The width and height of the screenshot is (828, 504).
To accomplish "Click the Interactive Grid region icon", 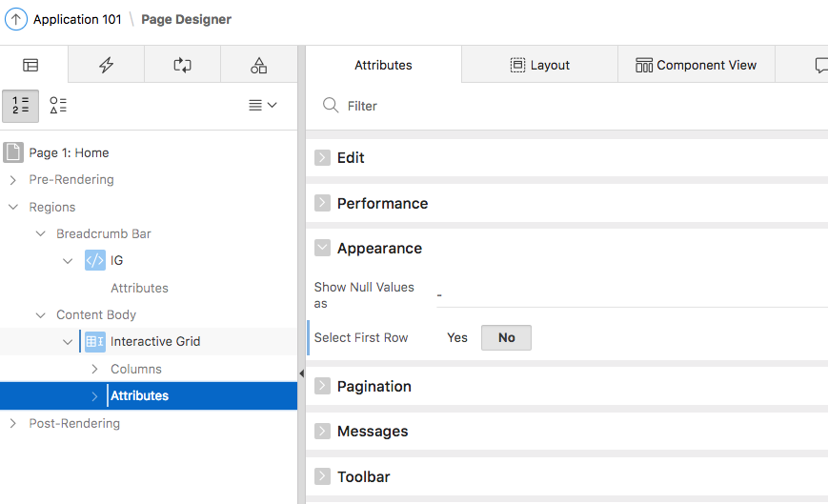I will [95, 341].
